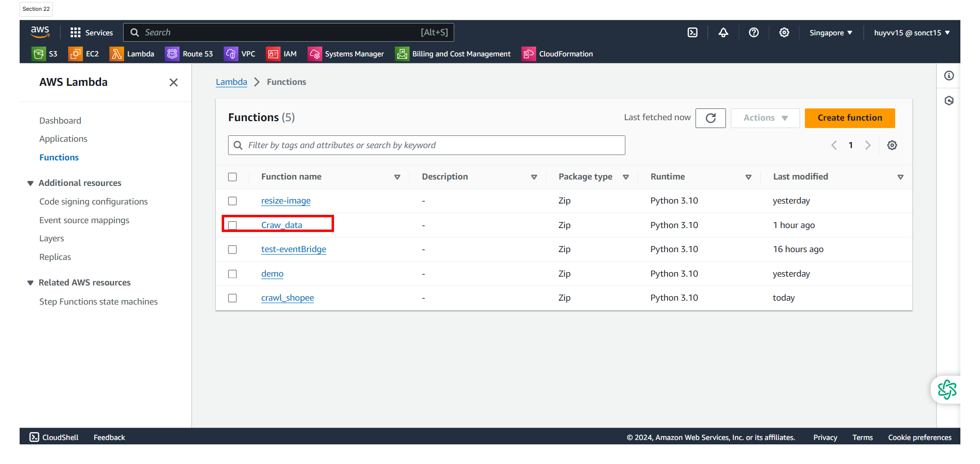Viewport: 980px width, 464px height.
Task: Sort by Runtime column
Action: pos(748,177)
